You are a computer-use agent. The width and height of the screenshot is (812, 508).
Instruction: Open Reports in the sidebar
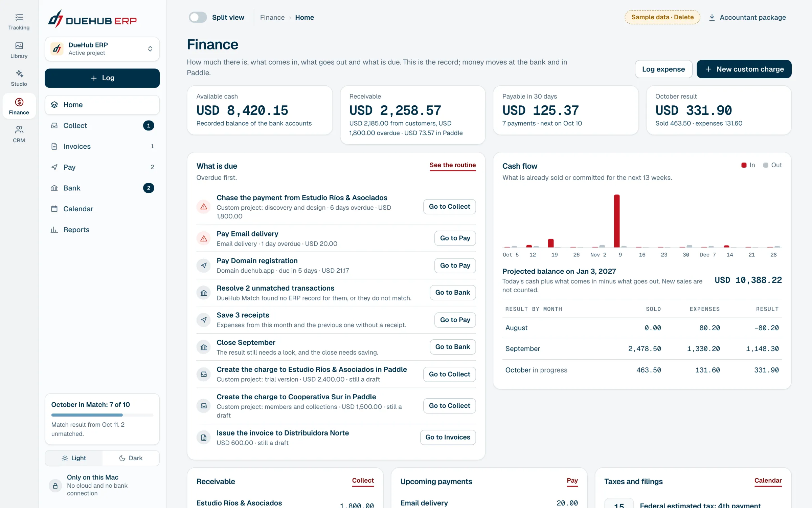(102, 230)
